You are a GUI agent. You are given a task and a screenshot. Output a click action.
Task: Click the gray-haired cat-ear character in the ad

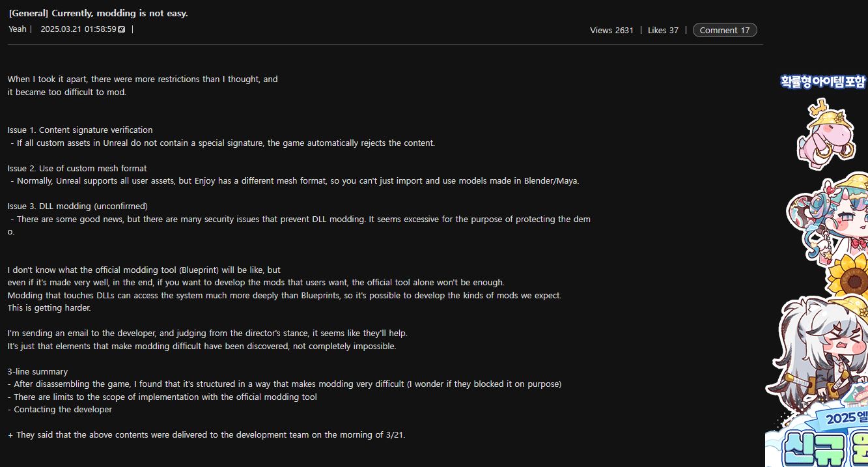(814, 352)
